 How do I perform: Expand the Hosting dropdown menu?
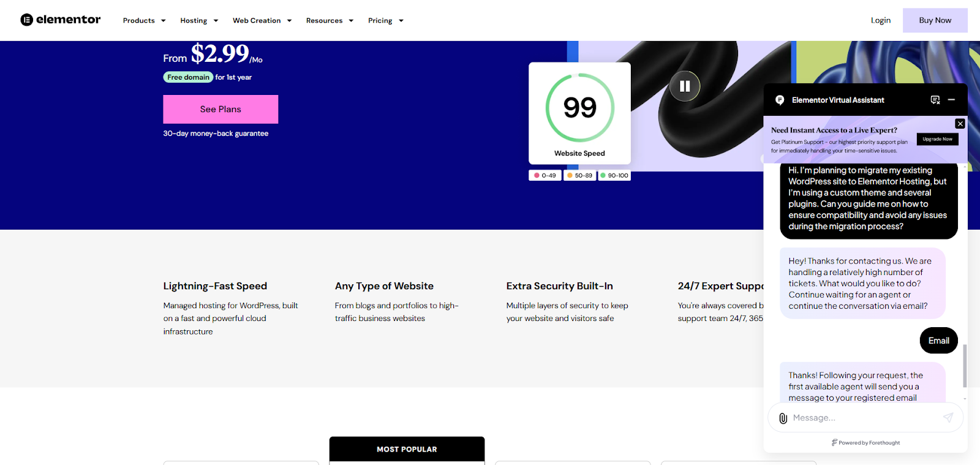coord(199,21)
